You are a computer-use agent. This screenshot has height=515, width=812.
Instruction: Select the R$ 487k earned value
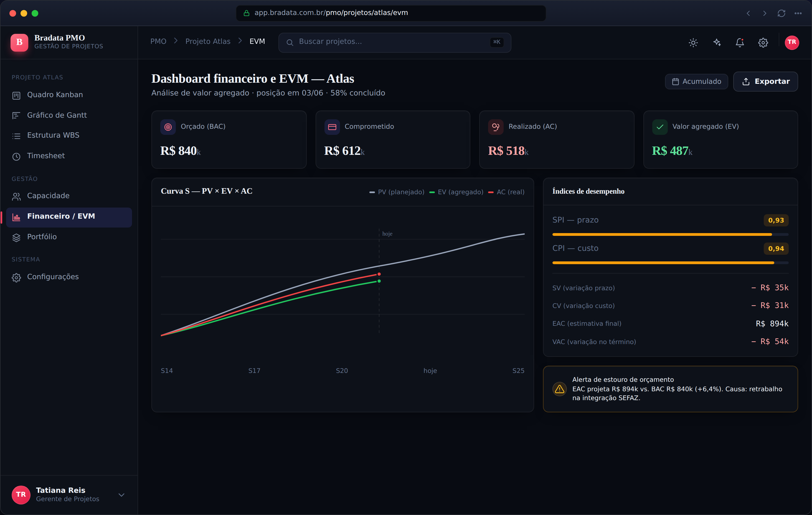click(x=672, y=151)
